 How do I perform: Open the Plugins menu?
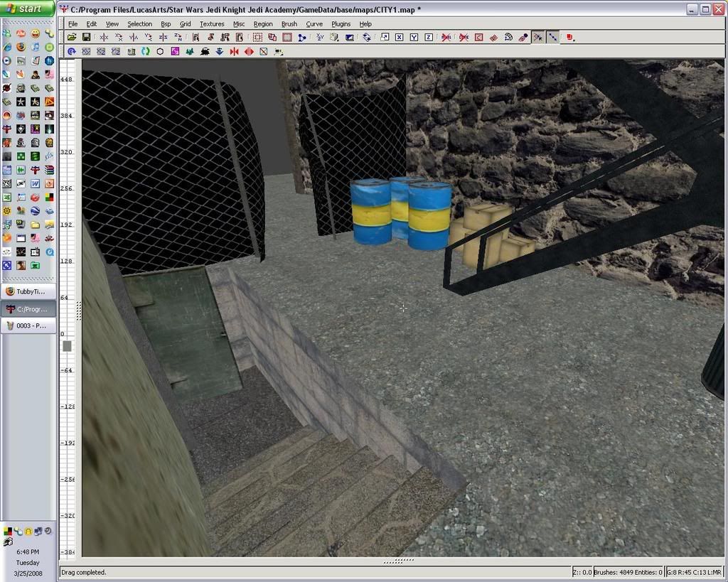pos(341,23)
